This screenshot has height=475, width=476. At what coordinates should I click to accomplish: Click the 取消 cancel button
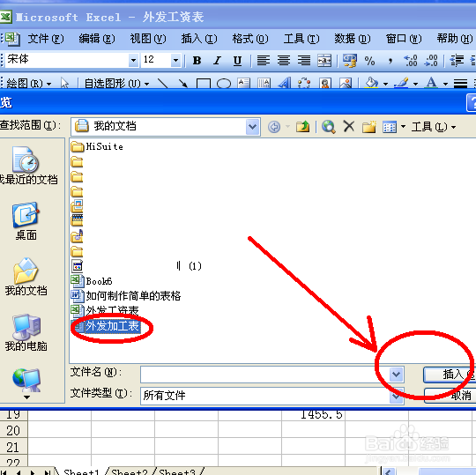450,395
